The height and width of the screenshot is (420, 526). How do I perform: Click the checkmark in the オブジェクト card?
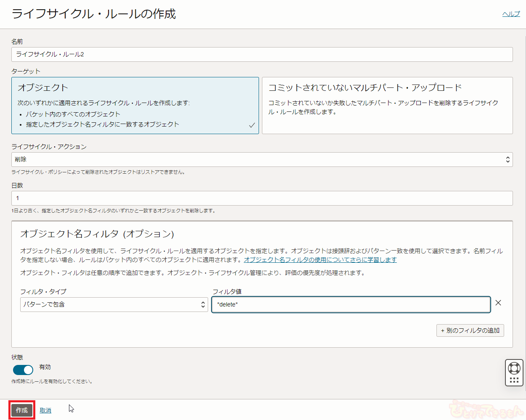(252, 125)
